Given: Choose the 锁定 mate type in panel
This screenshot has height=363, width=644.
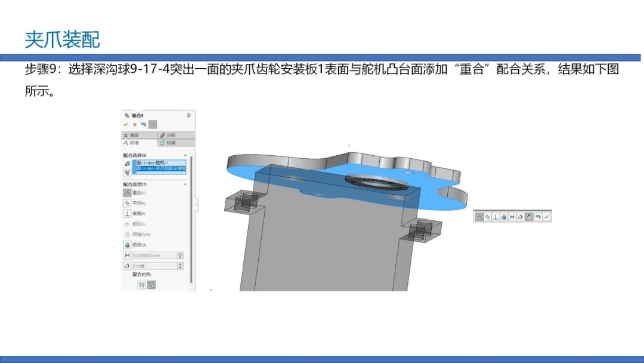Looking at the screenshot, I should coord(134,245).
